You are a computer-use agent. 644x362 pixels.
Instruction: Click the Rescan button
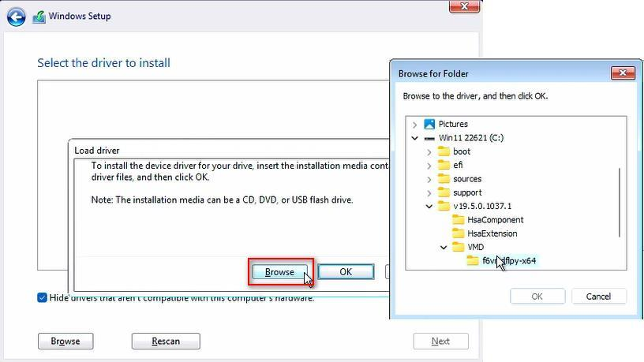tap(166, 341)
